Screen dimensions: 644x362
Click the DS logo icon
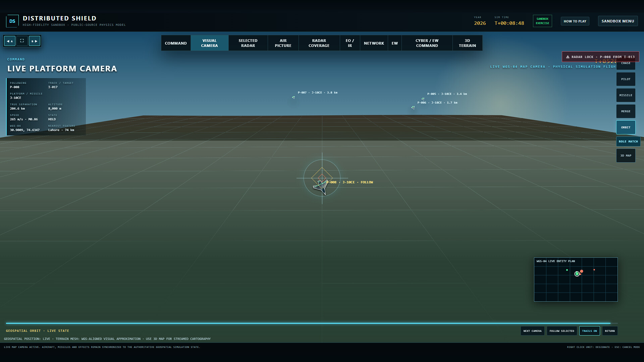12,21
